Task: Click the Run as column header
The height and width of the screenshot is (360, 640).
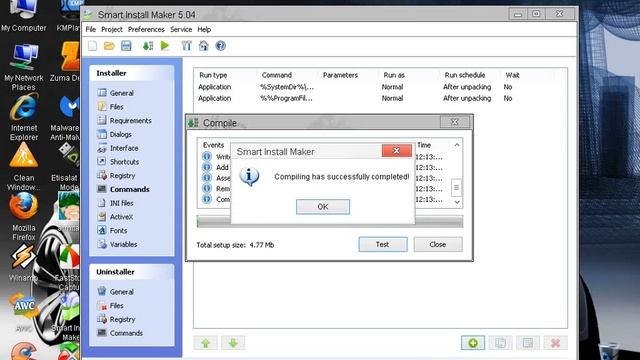Action: pos(394,75)
